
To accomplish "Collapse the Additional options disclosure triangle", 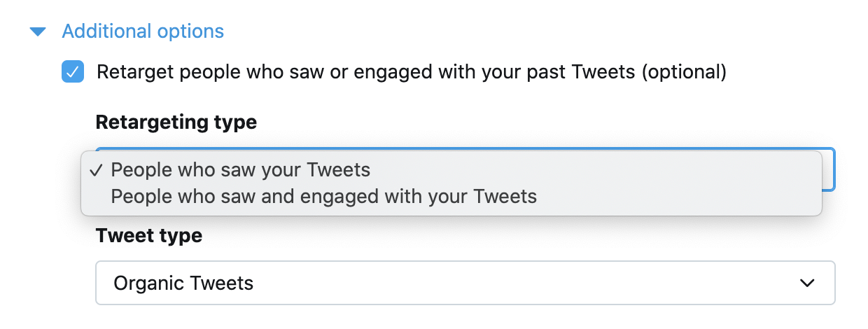I will pos(38,31).
